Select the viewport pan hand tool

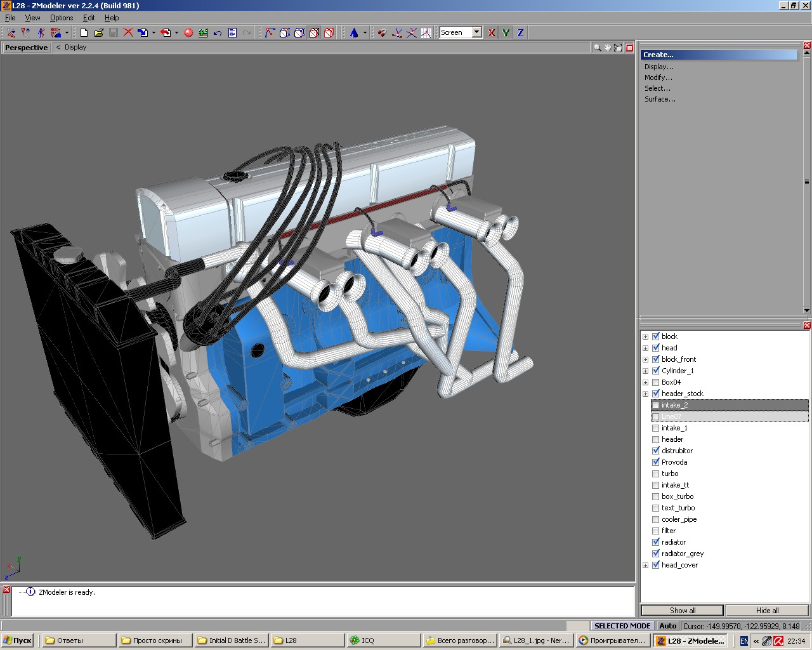pyautogui.click(x=607, y=48)
